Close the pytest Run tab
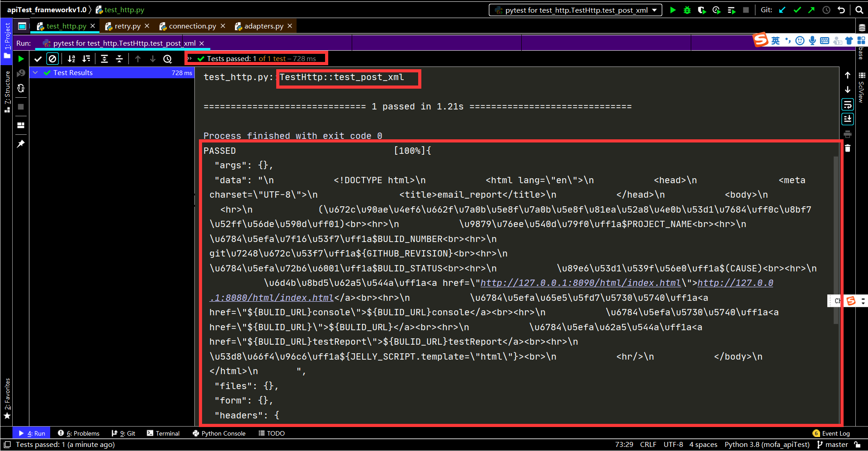The width and height of the screenshot is (868, 451). pos(202,43)
